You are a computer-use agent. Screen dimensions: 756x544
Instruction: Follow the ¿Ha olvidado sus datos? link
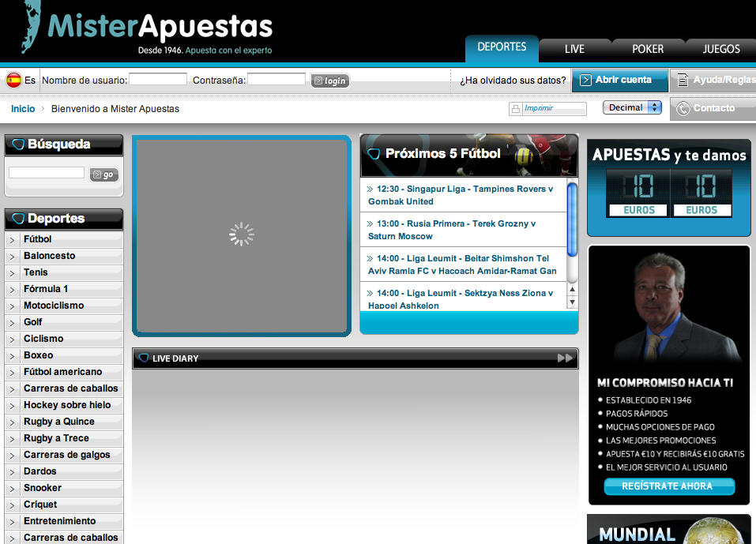pos(513,81)
